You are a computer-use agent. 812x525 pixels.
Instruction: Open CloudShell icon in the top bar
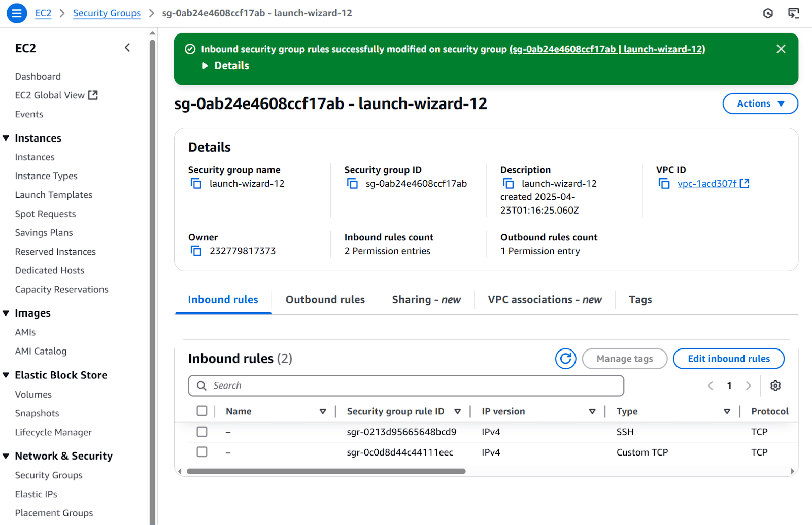(x=793, y=13)
